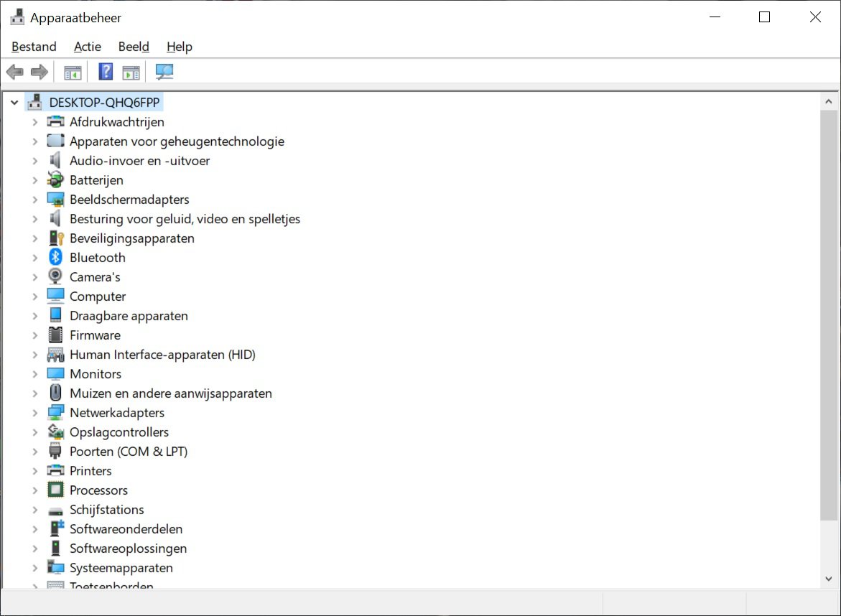
Task: Click the Batterijen icon
Action: (55, 179)
